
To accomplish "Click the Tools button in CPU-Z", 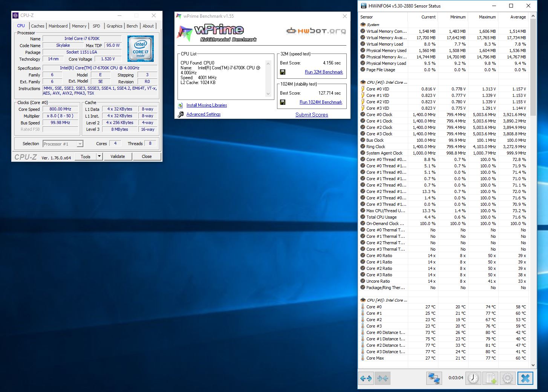I will pyautogui.click(x=86, y=156).
